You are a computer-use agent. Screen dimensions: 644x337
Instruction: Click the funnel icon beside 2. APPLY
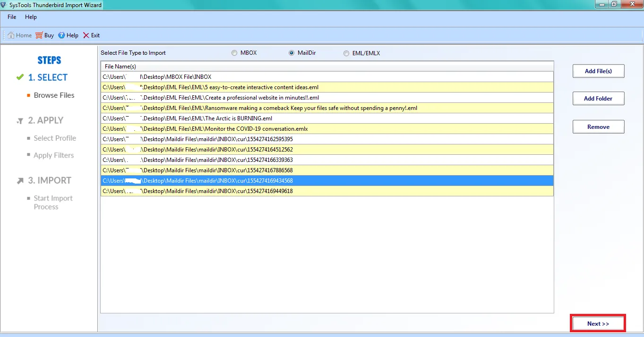[x=20, y=121]
